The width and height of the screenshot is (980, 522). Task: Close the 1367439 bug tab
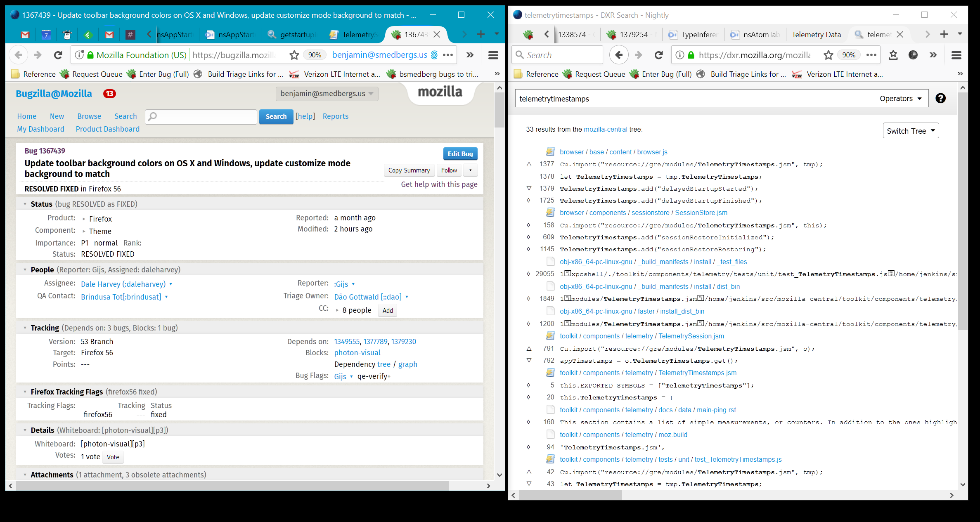(437, 35)
